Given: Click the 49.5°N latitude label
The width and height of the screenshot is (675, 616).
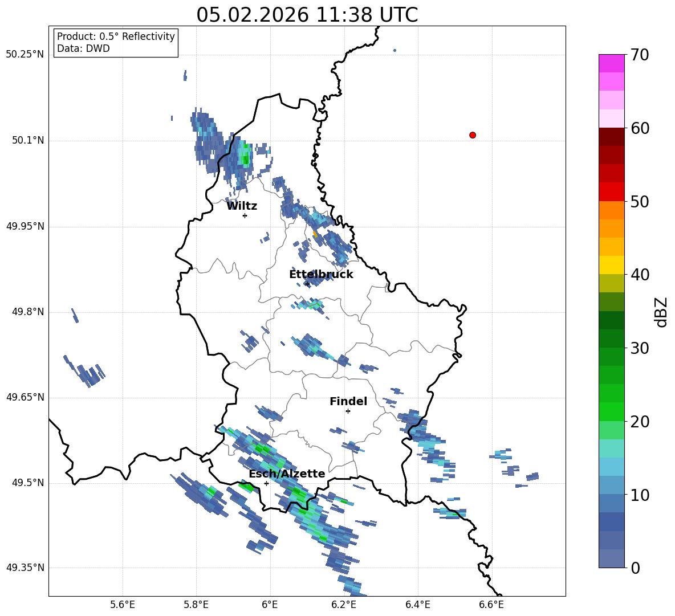Looking at the screenshot, I should pos(28,482).
